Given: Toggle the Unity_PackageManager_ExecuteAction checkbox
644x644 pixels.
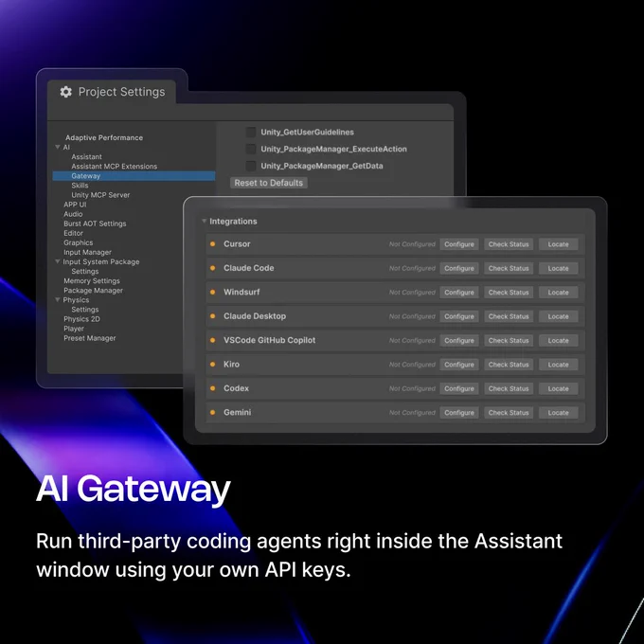Looking at the screenshot, I should (x=251, y=149).
